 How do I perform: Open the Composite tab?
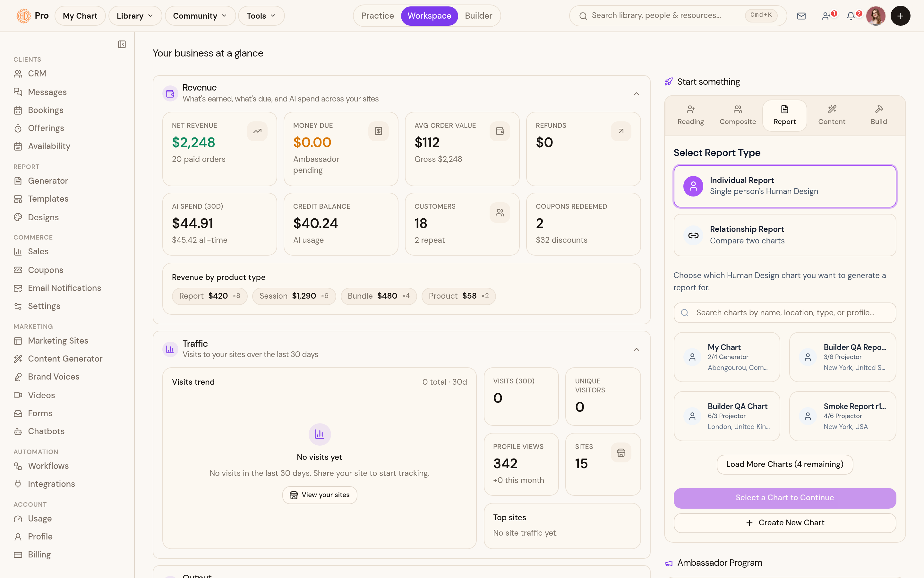click(737, 115)
